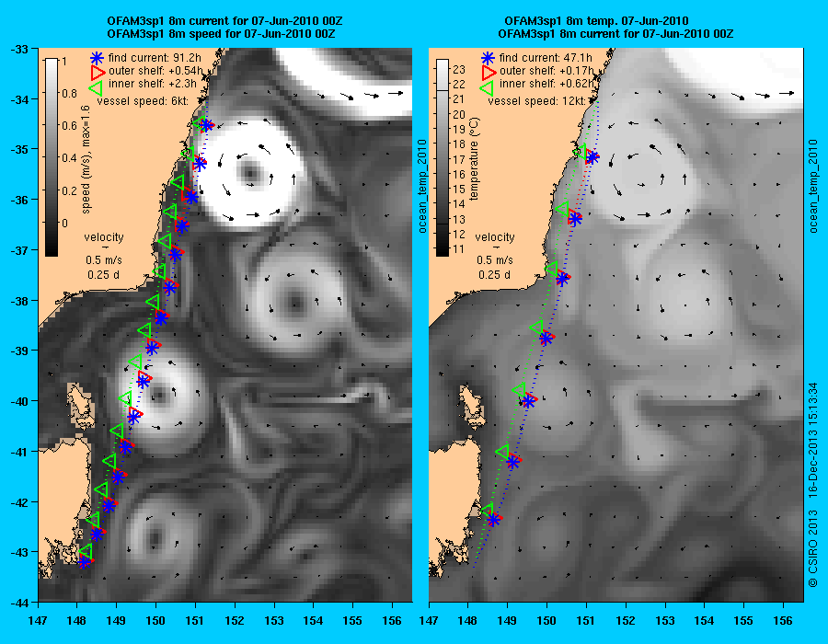Click '0.5 m/s' text on the temperature map
This screenshot has height=644, width=828.
click(x=495, y=259)
